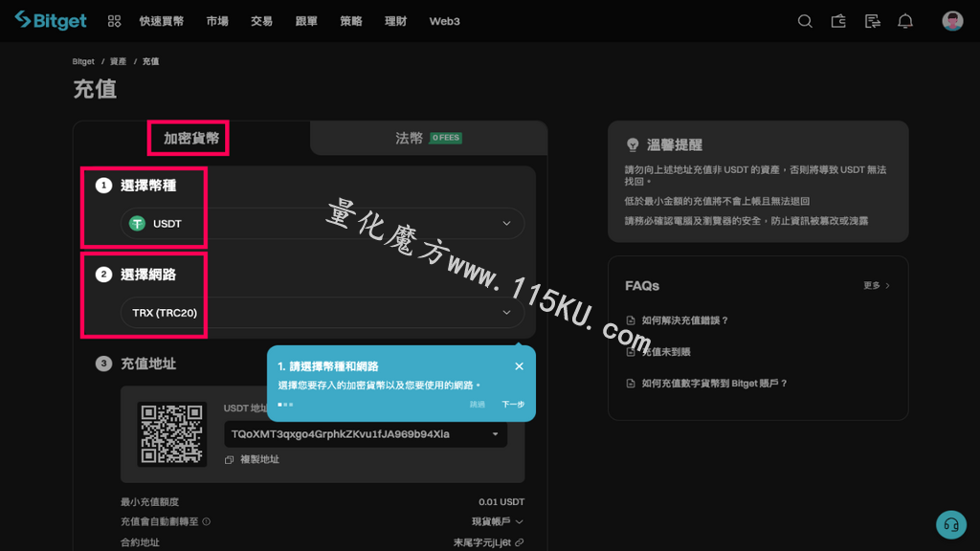The width and height of the screenshot is (980, 551).
Task: Open 跟單 menu
Action: (x=306, y=21)
